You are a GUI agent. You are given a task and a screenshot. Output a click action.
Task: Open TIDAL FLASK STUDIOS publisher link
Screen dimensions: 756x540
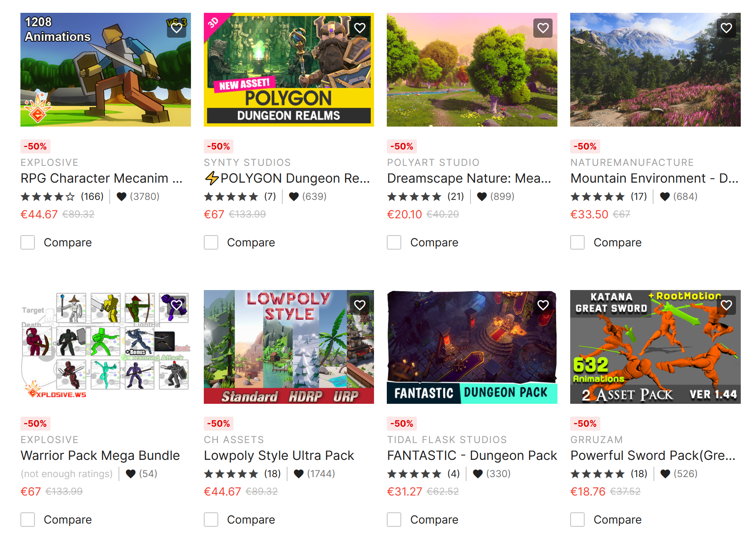[447, 439]
